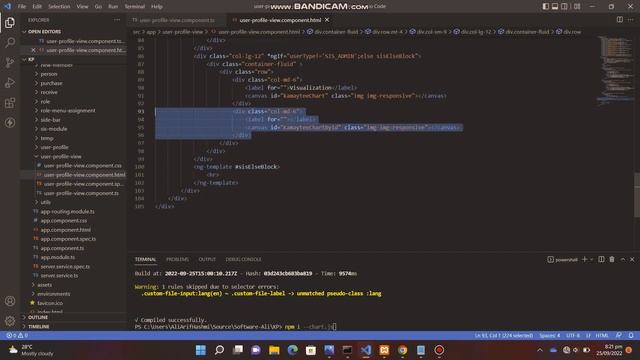This screenshot has height=360, width=640.
Task: Expand the Timeline section
Action: point(38,327)
